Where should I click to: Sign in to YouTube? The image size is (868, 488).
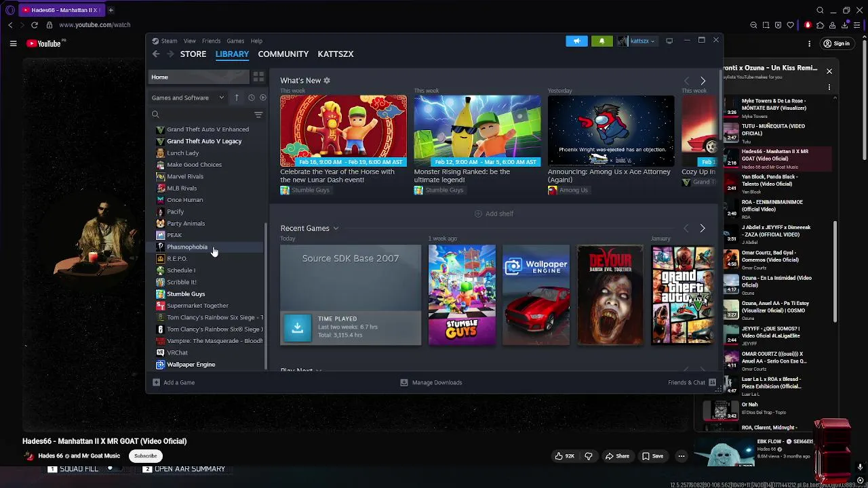coord(836,43)
